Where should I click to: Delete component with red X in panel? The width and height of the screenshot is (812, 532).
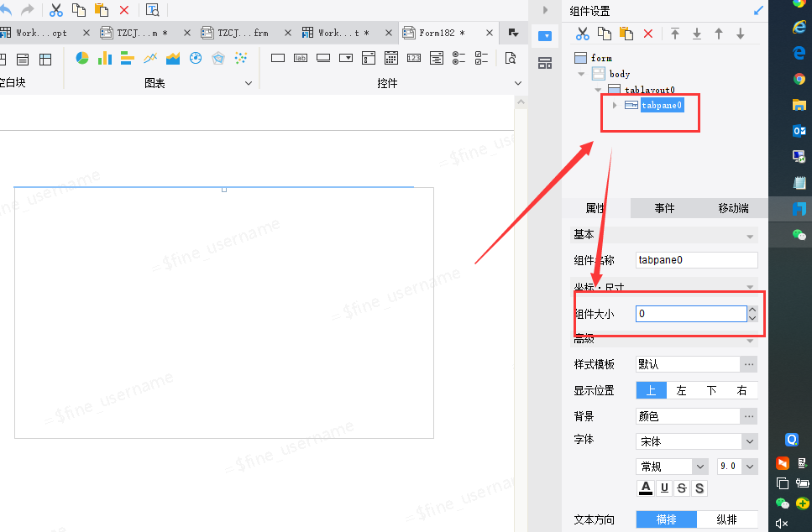[648, 34]
